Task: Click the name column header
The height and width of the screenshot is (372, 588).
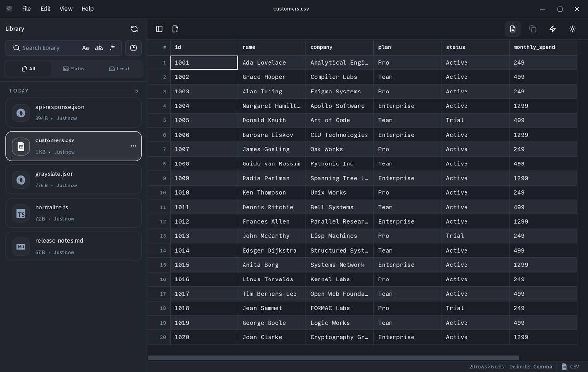Action: 272,47
